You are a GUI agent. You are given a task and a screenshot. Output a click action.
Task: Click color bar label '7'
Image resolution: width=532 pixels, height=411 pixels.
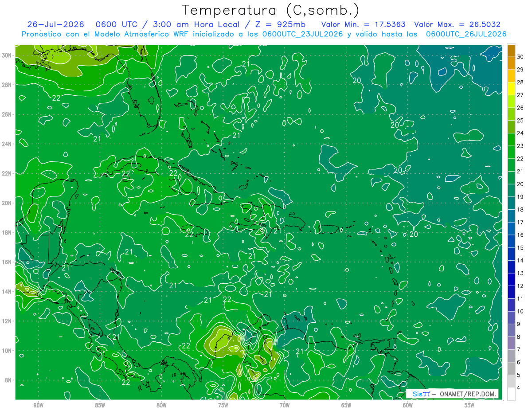519,350
